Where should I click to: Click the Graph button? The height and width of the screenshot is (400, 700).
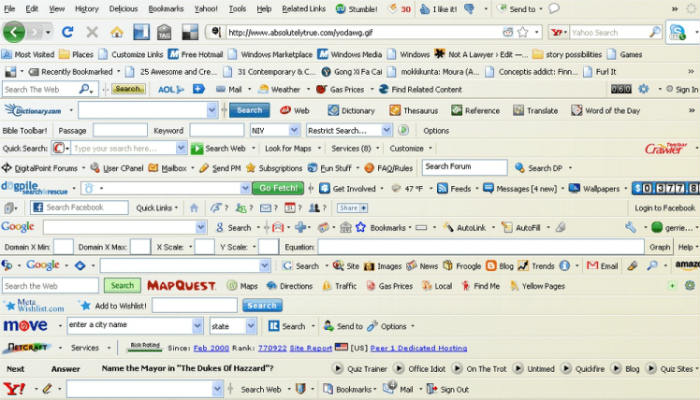click(x=659, y=246)
